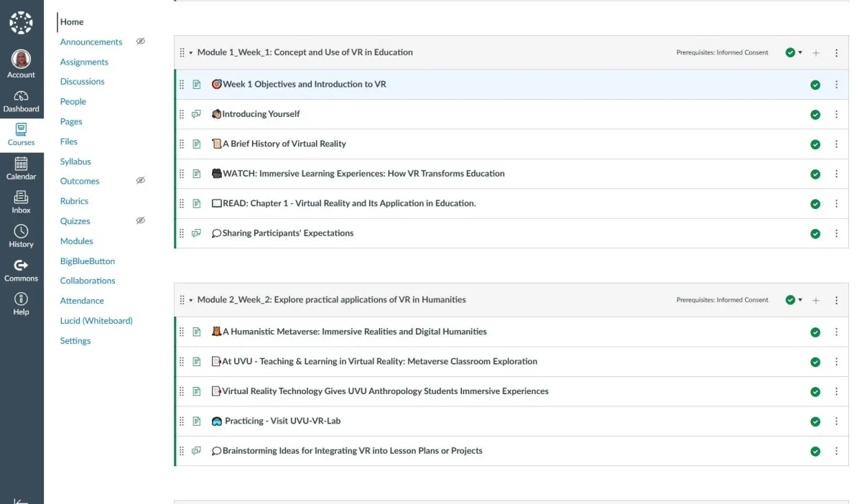Open the Help question mark icon

(21, 299)
